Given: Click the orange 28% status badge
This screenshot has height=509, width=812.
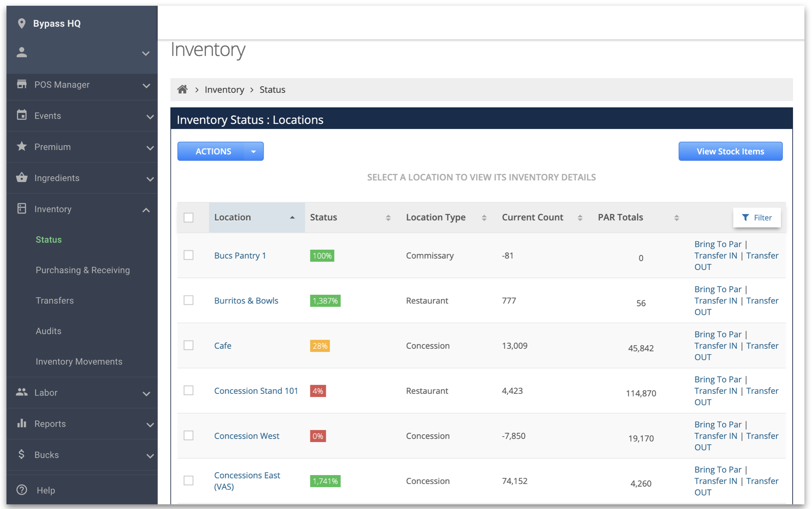Looking at the screenshot, I should tap(320, 346).
